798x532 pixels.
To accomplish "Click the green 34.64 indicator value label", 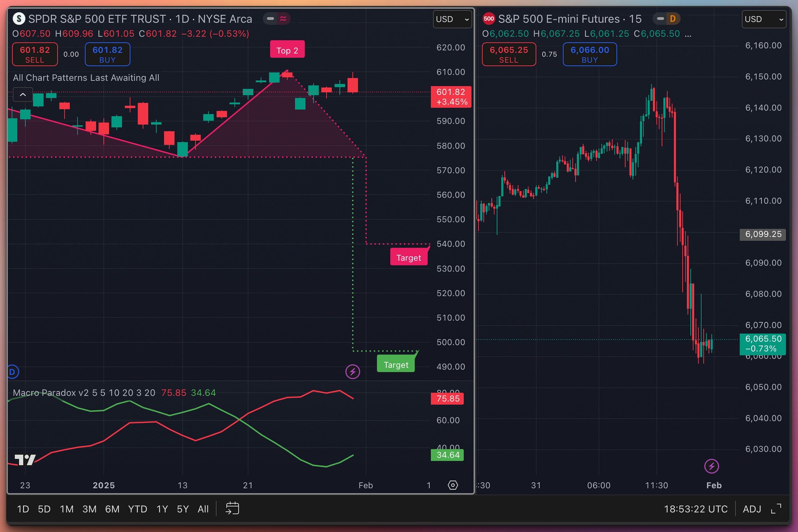I will (x=447, y=455).
